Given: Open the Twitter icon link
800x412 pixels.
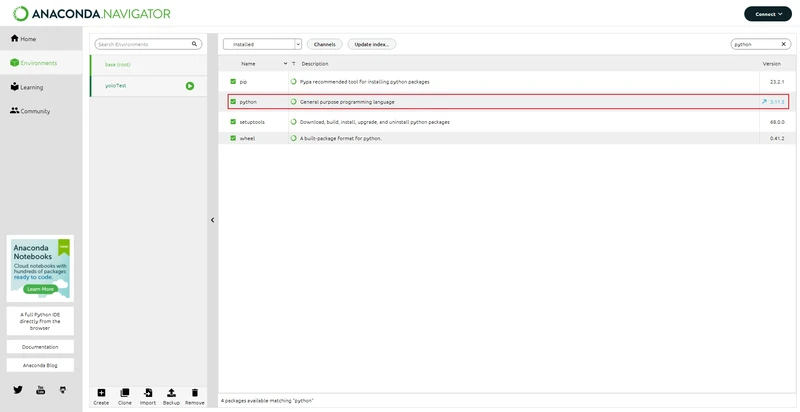Looking at the screenshot, I should (18, 390).
